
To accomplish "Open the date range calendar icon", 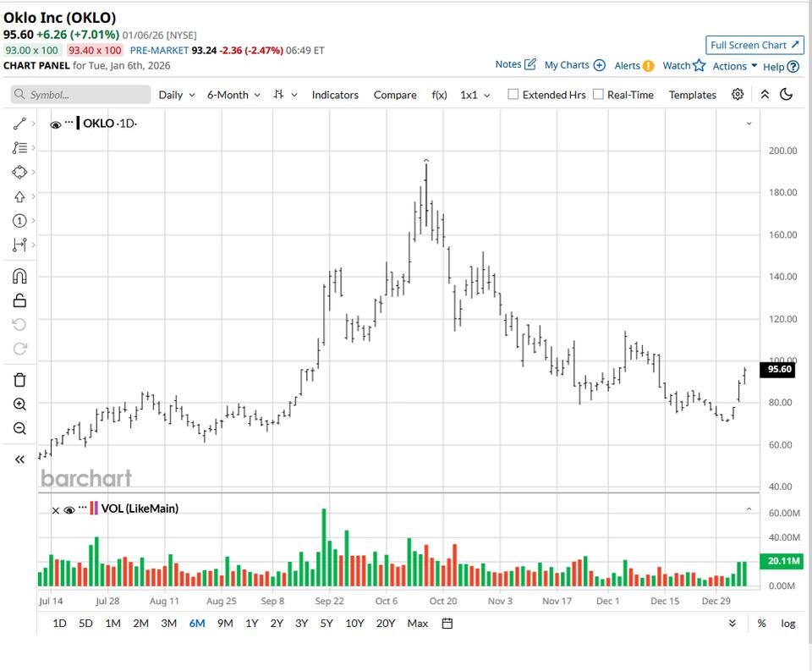I will 447,624.
